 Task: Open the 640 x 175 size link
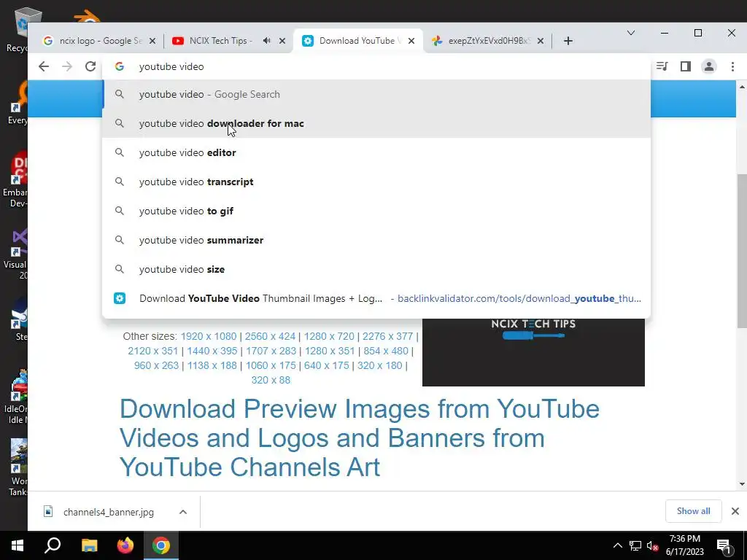click(326, 366)
